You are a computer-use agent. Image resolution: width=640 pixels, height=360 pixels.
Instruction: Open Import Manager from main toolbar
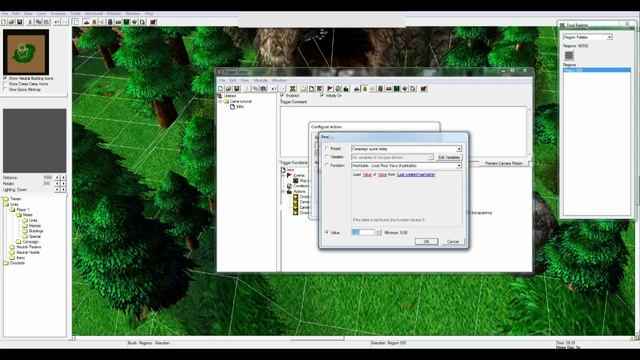142,22
